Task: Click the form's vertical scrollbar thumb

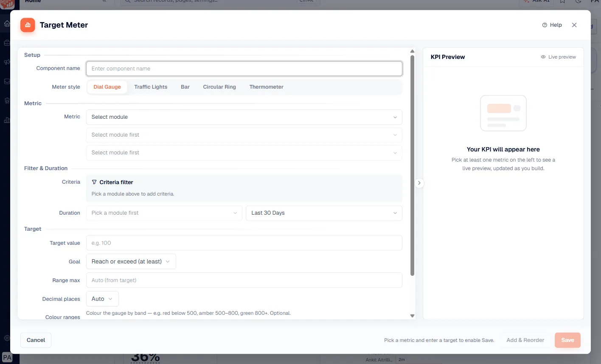Action: [412, 165]
